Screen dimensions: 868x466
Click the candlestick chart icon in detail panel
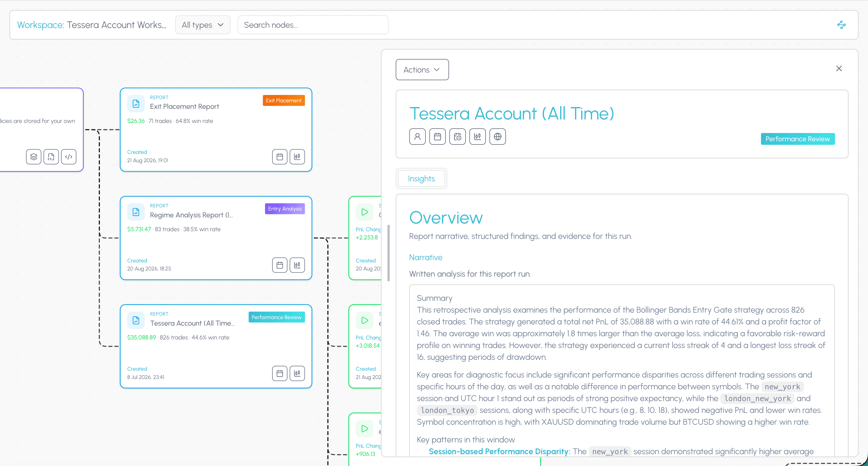coord(477,137)
